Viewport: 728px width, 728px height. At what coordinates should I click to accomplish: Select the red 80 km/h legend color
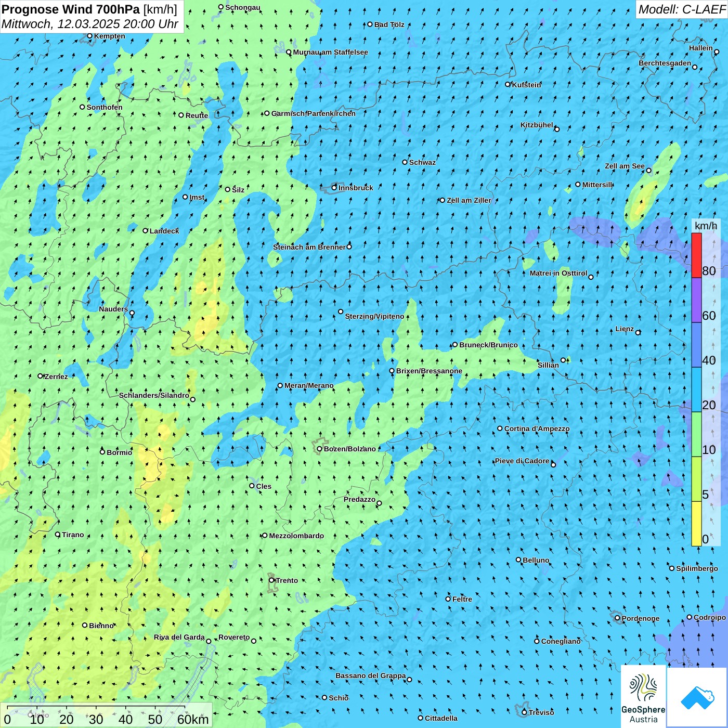[696, 255]
